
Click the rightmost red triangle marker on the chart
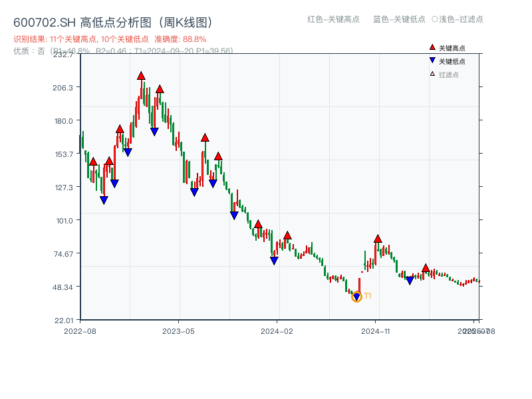coord(426,267)
